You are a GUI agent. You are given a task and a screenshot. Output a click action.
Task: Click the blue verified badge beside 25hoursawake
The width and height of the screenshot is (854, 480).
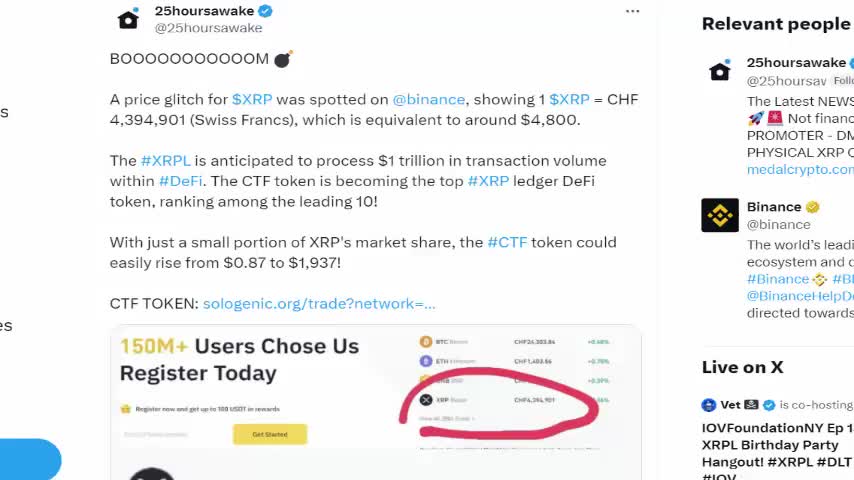point(266,11)
